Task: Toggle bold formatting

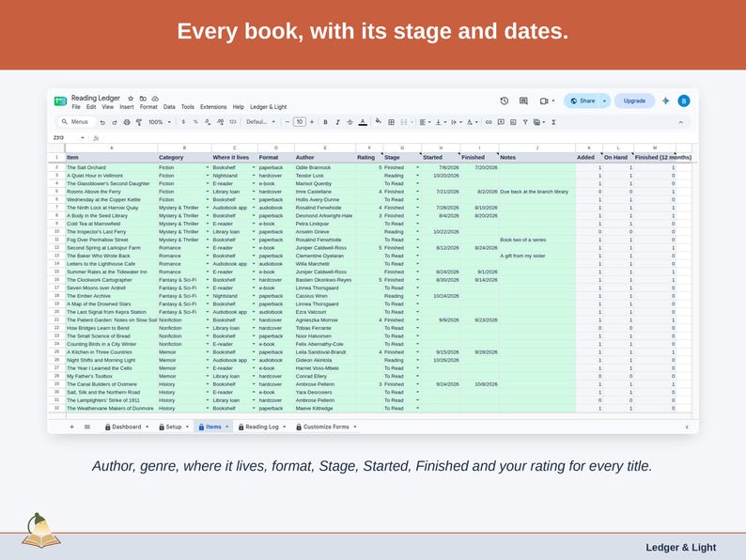Action: (325, 122)
